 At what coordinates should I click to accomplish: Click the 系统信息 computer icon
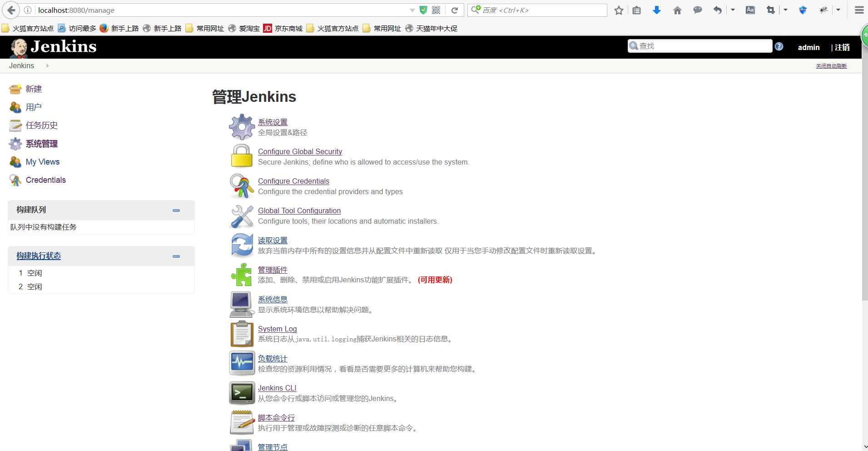(242, 304)
